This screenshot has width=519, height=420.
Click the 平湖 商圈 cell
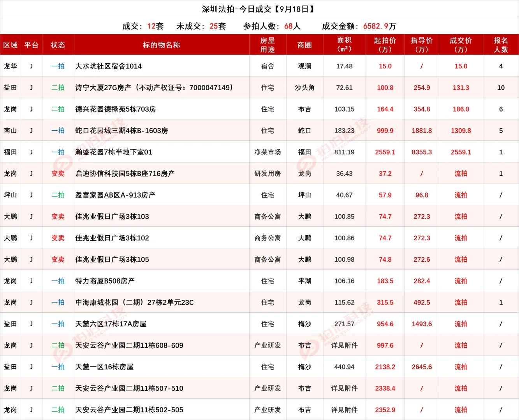pos(304,281)
